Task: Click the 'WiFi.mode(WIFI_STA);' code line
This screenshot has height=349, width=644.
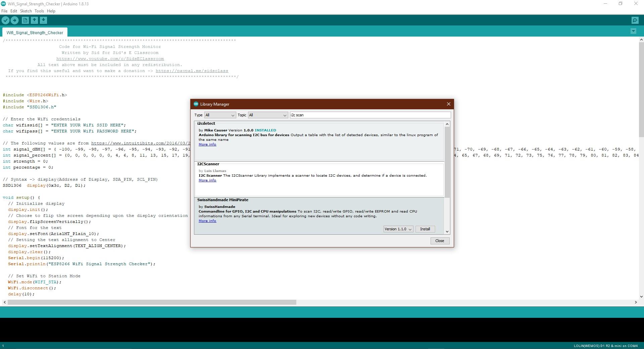Action: [35, 282]
